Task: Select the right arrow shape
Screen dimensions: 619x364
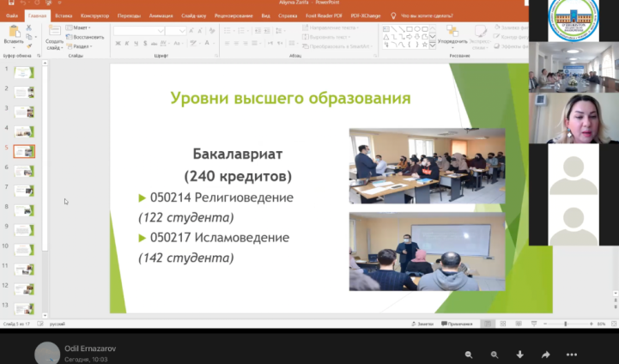Action: (x=410, y=37)
